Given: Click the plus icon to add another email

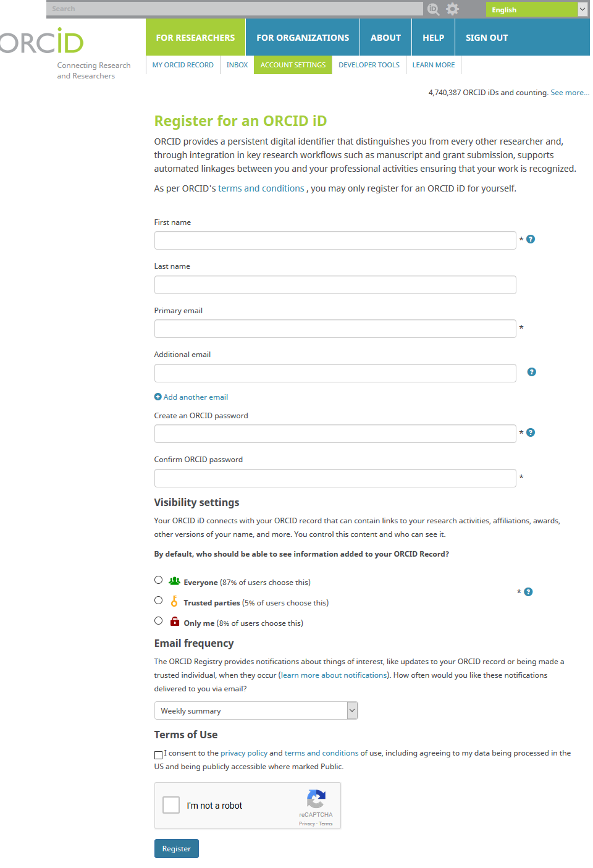Looking at the screenshot, I should [158, 397].
